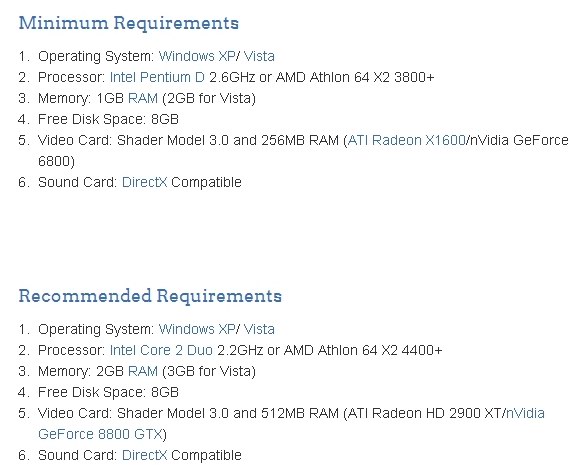Click the Minimum Requirements heading
The image size is (583, 476).
[129, 23]
